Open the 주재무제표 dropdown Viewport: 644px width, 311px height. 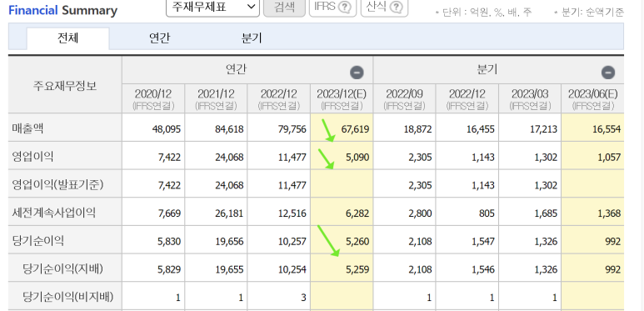pos(212,7)
